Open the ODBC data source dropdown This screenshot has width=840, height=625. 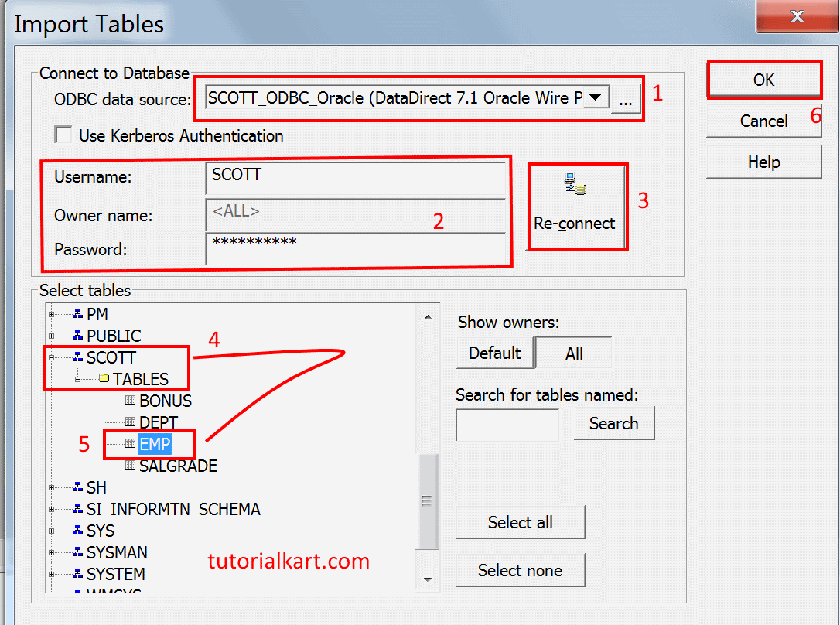pos(596,97)
